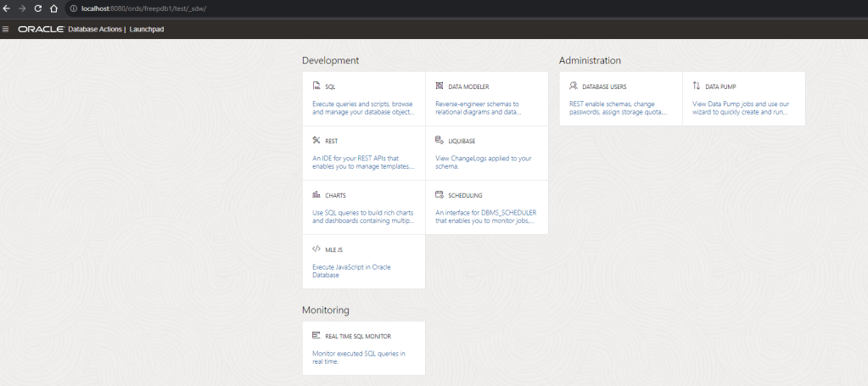Viewport: 868px width, 386px height.
Task: Go to browser home page button
Action: [x=53, y=8]
